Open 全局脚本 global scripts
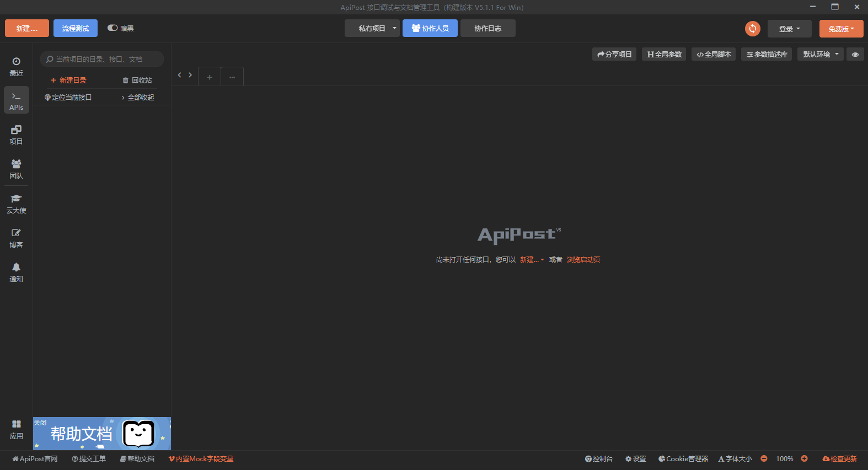This screenshot has height=470, width=868. coord(714,54)
